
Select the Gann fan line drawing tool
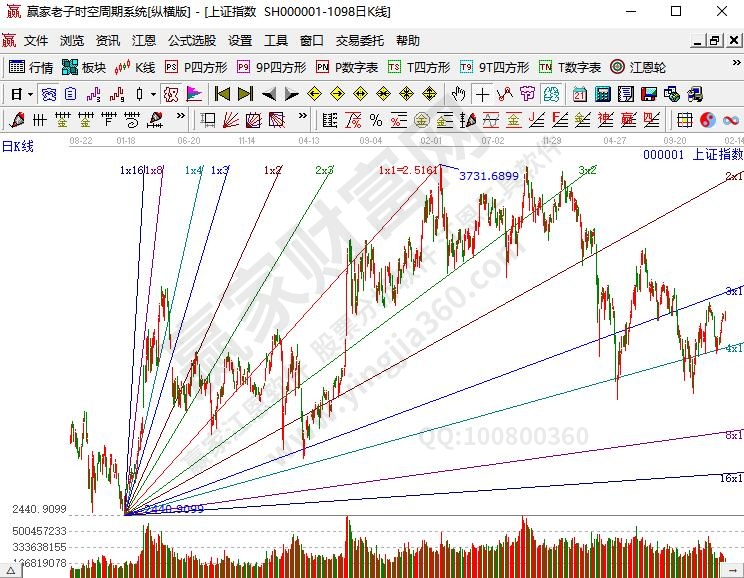[x=230, y=120]
